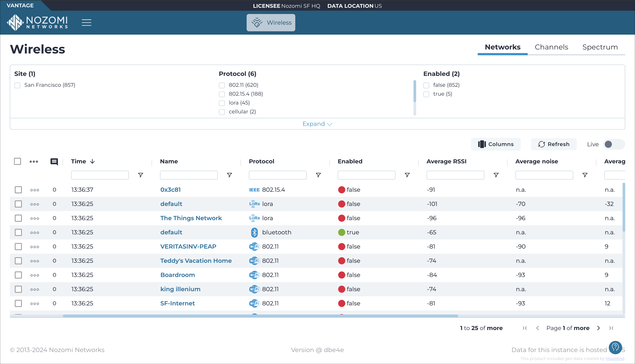635x364 pixels.
Task: Open the Columns chooser
Action: pyautogui.click(x=496, y=144)
